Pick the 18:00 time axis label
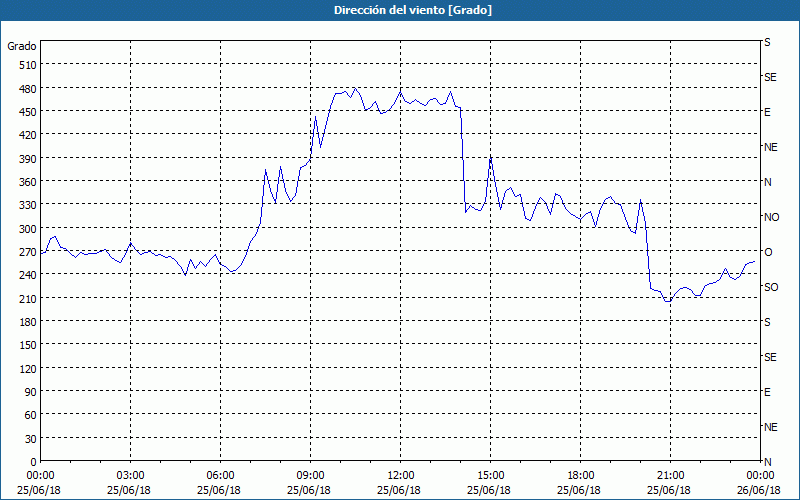The height and width of the screenshot is (500, 800). click(x=581, y=476)
